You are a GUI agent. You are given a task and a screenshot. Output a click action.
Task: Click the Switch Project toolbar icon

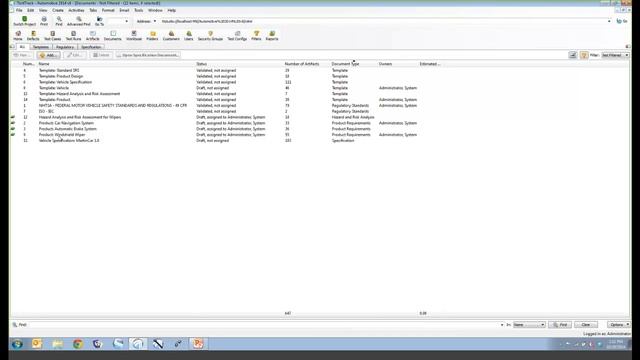click(24, 21)
